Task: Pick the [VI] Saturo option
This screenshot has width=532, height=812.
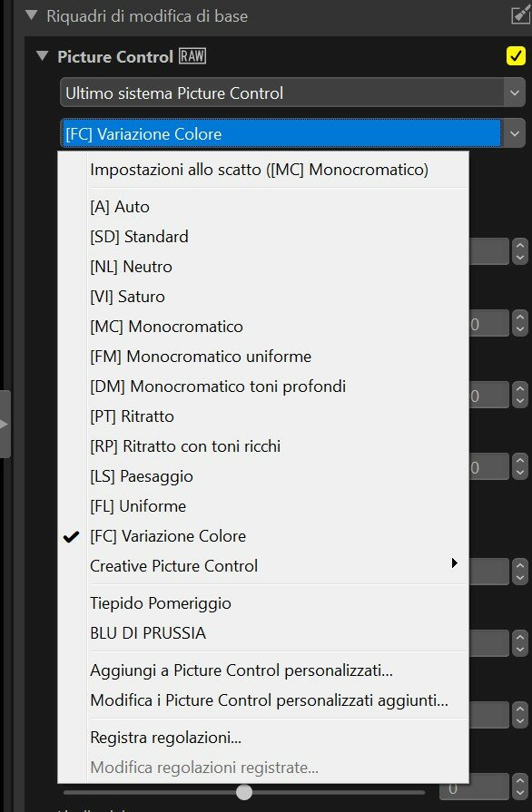Action: [x=127, y=297]
